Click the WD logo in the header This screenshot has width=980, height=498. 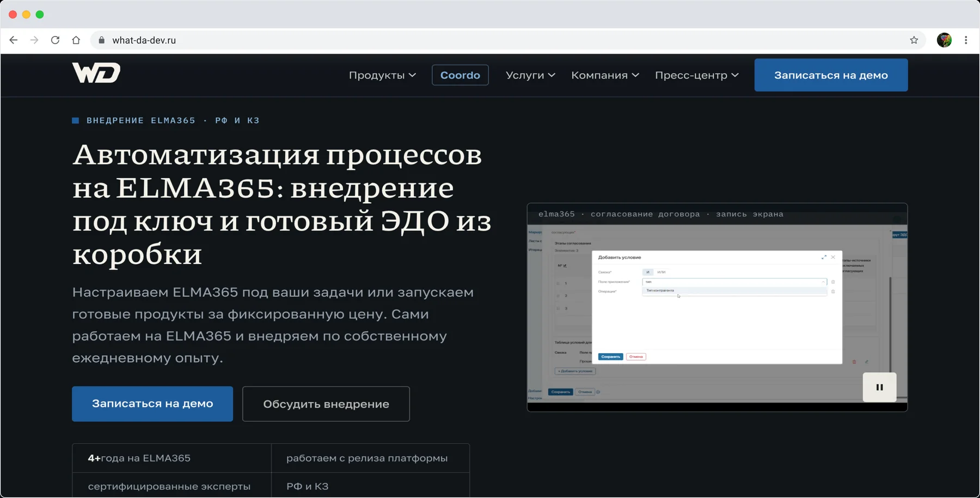click(x=96, y=72)
